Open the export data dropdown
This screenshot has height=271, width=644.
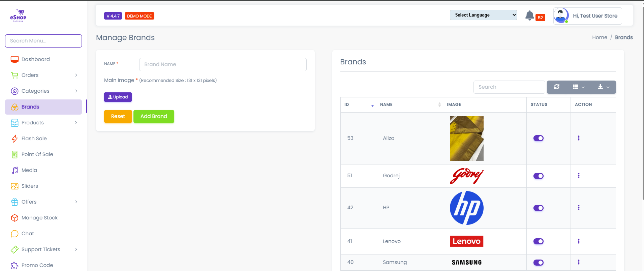coord(603,87)
